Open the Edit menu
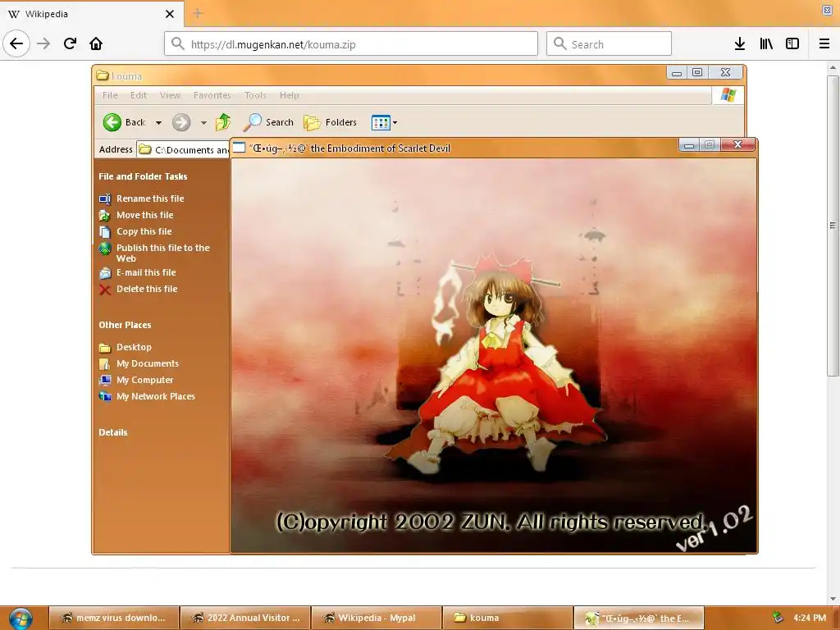The image size is (840, 630). (x=138, y=95)
